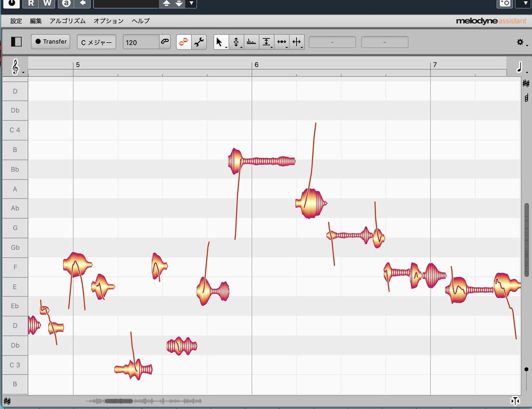Enable the W write automation button
The width and height of the screenshot is (532, 409).
(x=47, y=3)
